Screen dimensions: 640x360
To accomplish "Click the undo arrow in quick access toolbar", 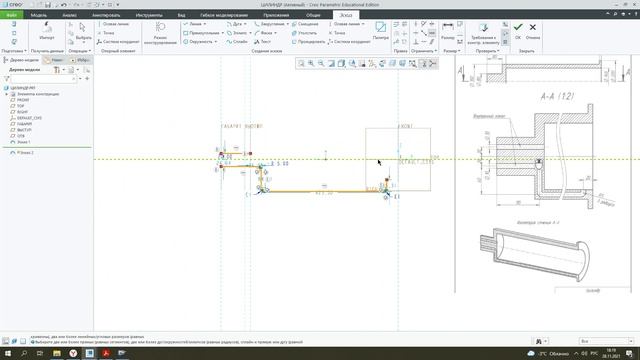I will click(x=64, y=4).
